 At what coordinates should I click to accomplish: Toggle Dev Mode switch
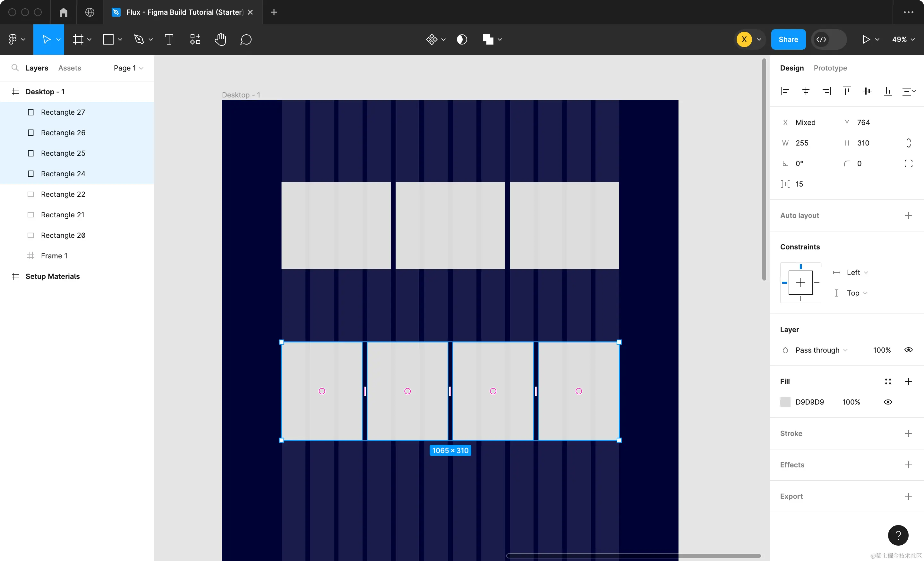829,39
